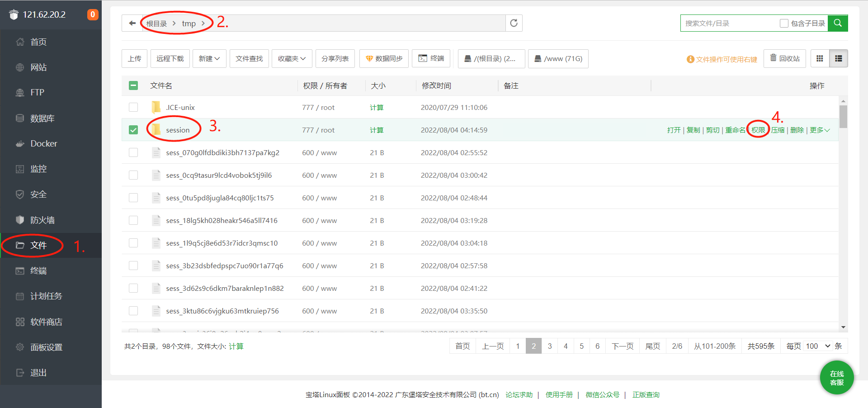Image resolution: width=868 pixels, height=408 pixels.
Task: Open 数据库 in the sidebar menu
Action: click(42, 118)
